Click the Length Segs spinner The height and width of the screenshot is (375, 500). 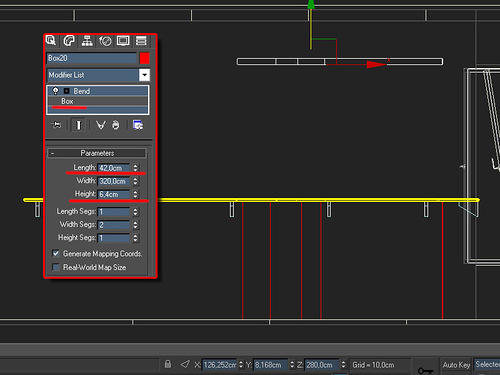(135, 212)
